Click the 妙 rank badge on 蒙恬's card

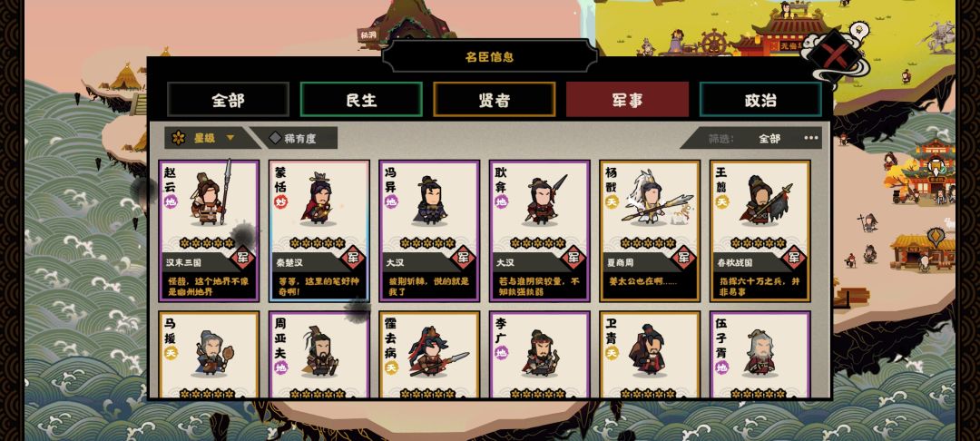click(280, 201)
